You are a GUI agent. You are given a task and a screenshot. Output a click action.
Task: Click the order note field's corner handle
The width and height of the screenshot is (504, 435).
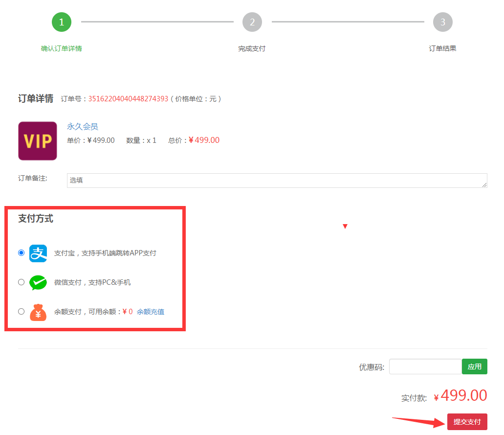click(484, 184)
